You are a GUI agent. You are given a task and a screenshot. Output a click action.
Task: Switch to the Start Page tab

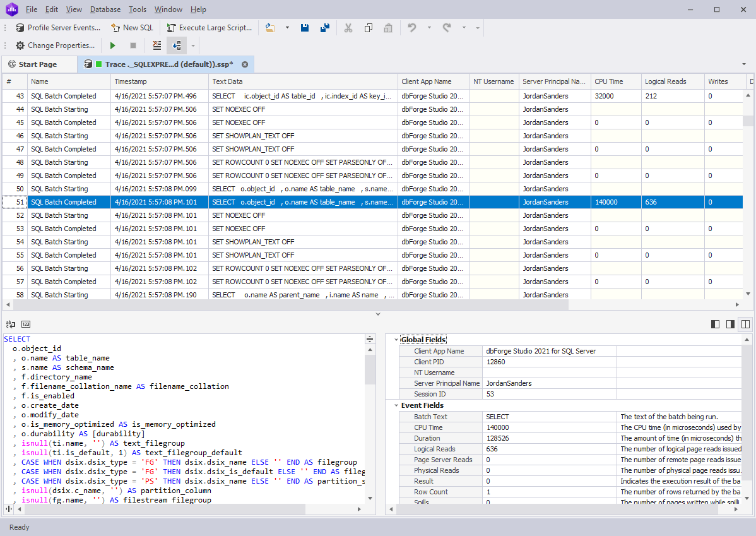tap(39, 64)
